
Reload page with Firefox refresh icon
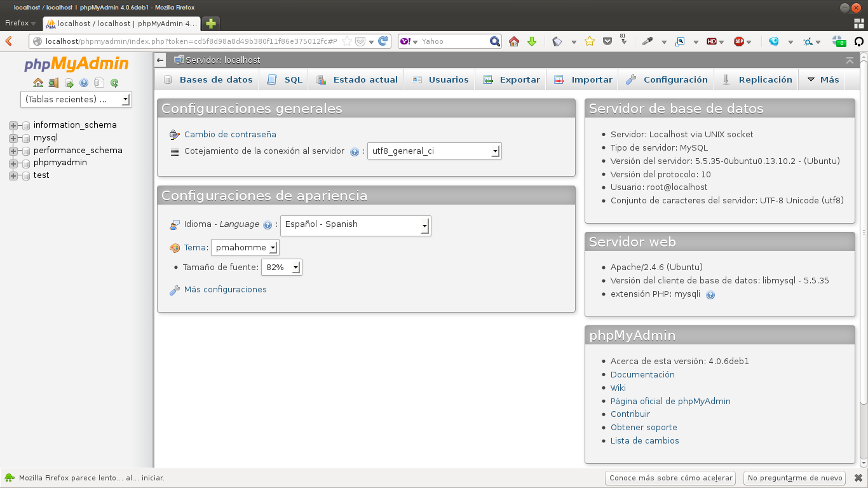point(383,41)
